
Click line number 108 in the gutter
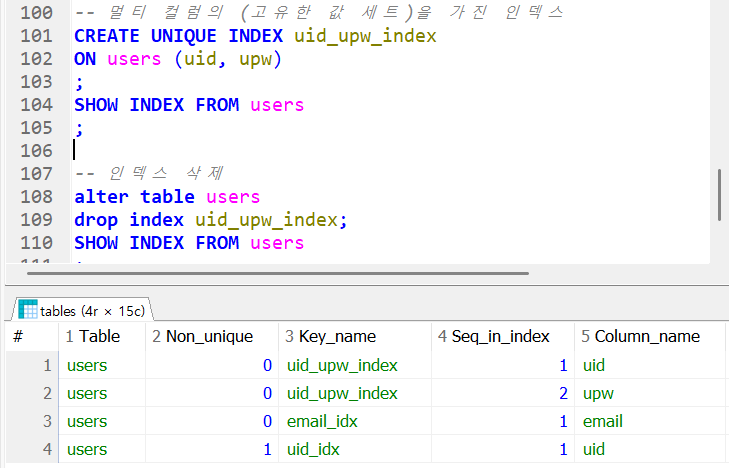point(36,197)
